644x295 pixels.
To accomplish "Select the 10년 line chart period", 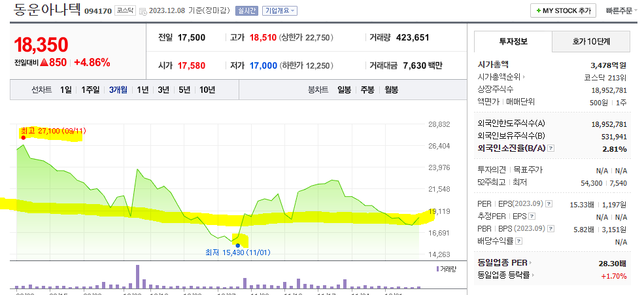I will coord(207,90).
